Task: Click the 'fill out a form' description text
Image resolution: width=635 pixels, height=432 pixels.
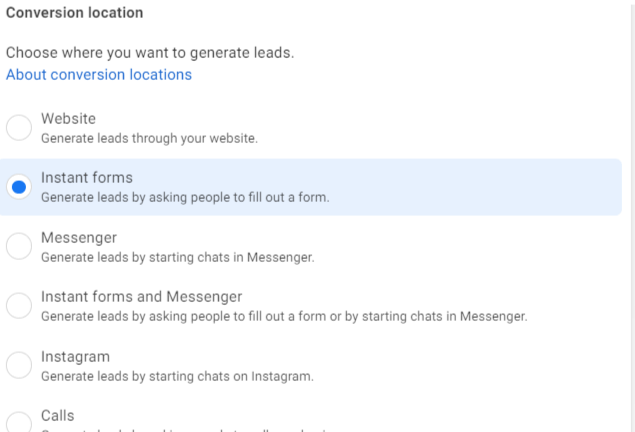Action: click(185, 197)
